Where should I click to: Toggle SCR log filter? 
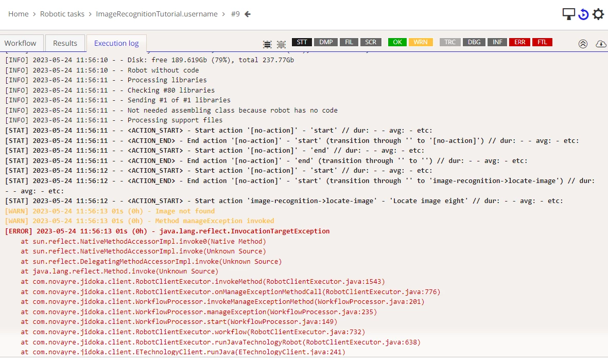click(371, 42)
